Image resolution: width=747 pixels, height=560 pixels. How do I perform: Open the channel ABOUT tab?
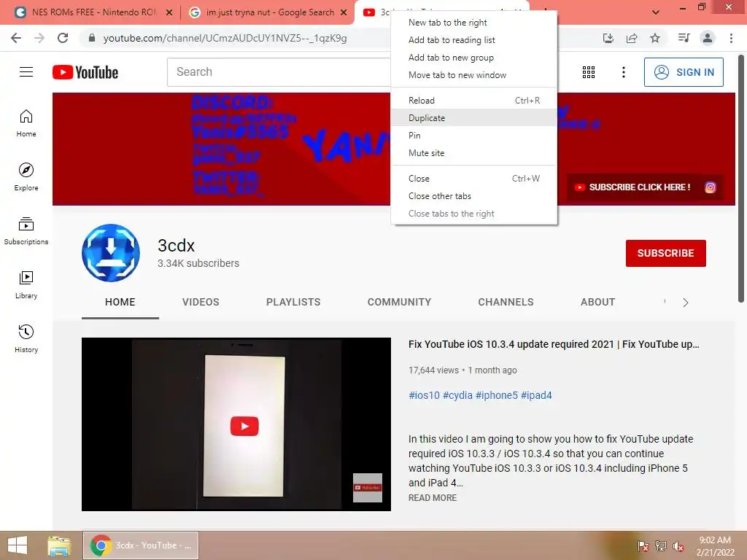(x=598, y=302)
